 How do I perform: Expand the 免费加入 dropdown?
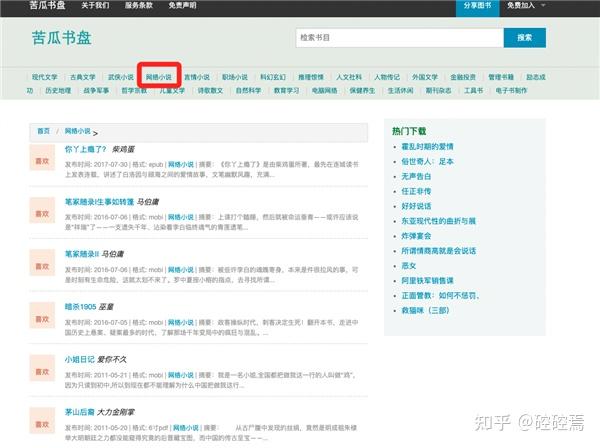point(525,5)
